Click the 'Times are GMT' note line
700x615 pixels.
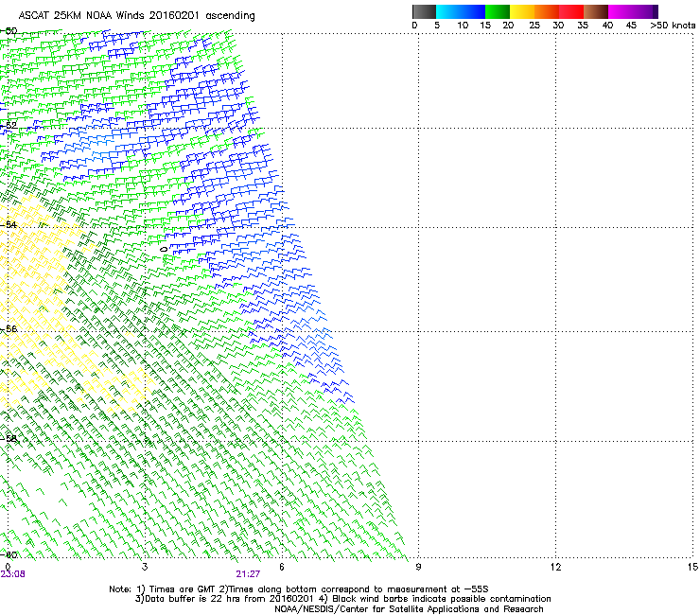299,589
